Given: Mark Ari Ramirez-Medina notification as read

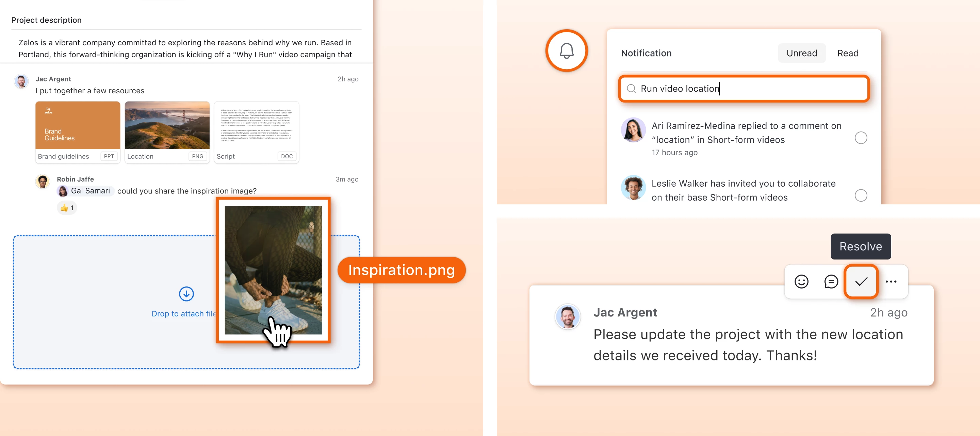Looking at the screenshot, I should (861, 138).
